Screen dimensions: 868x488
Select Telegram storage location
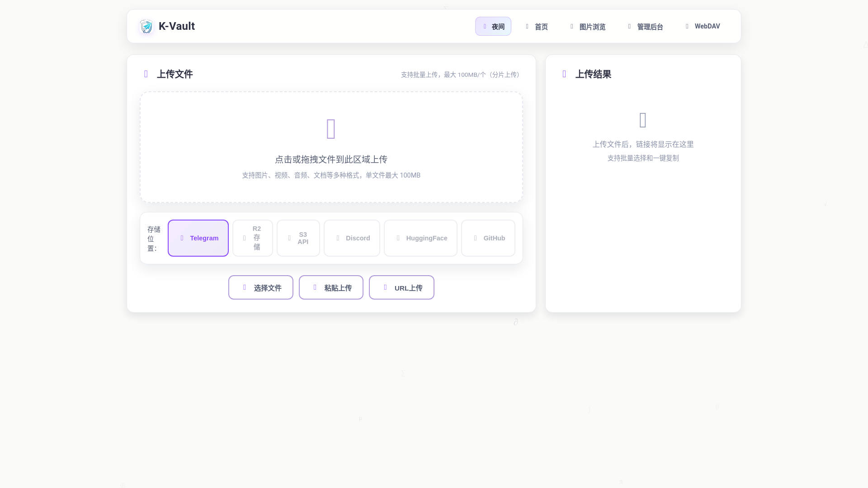198,238
